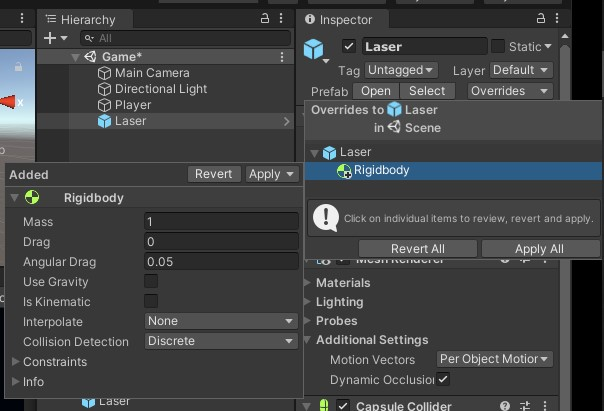This screenshot has height=411, width=604.
Task: Click the Revert button in Added panel
Action: click(x=214, y=174)
